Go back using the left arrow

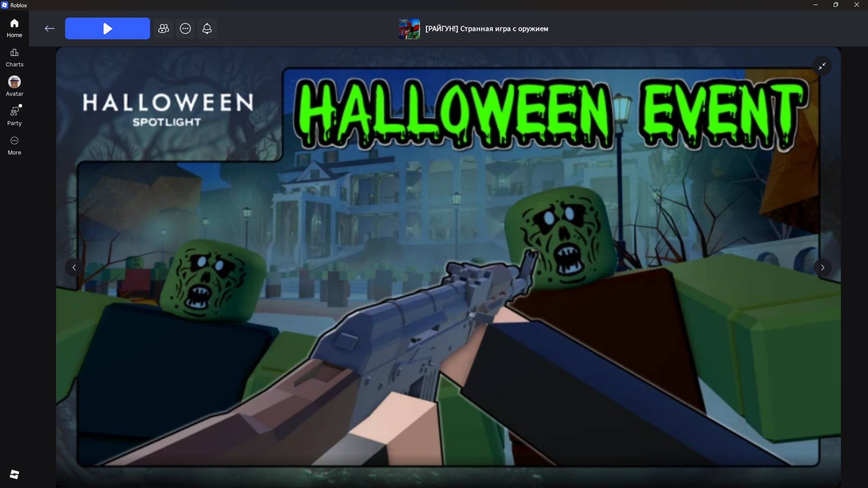point(50,28)
